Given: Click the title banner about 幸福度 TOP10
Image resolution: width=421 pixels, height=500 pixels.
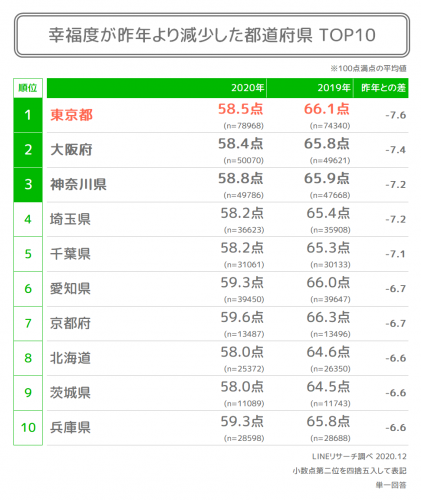Looking at the screenshot, I should pyautogui.click(x=212, y=35).
